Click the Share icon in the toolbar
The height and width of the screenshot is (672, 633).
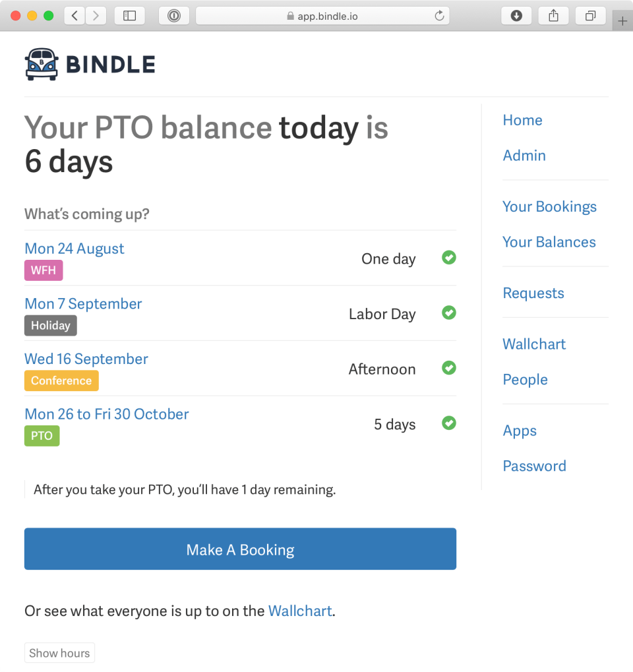tap(553, 15)
